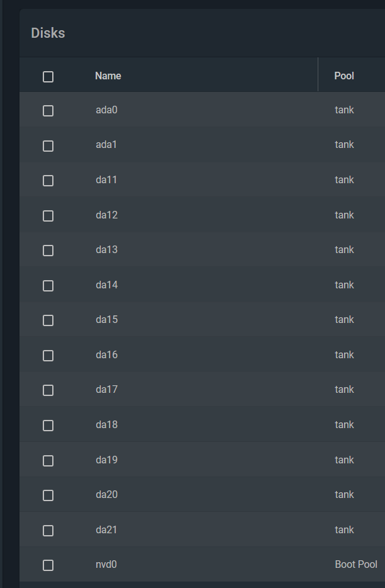Select the ada0 disk checkbox
The width and height of the screenshot is (385, 588).
pos(48,111)
